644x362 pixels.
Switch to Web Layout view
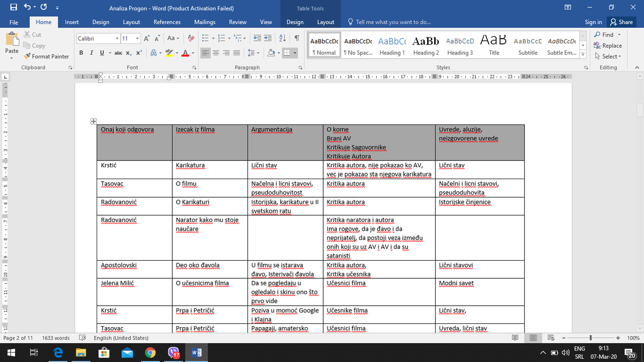(x=551, y=338)
